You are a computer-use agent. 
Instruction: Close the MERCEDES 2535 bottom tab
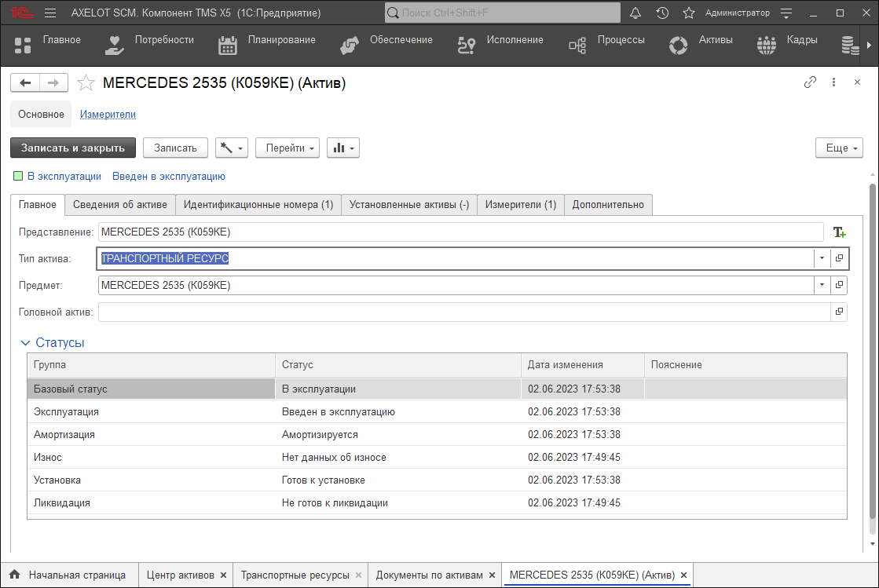[684, 575]
